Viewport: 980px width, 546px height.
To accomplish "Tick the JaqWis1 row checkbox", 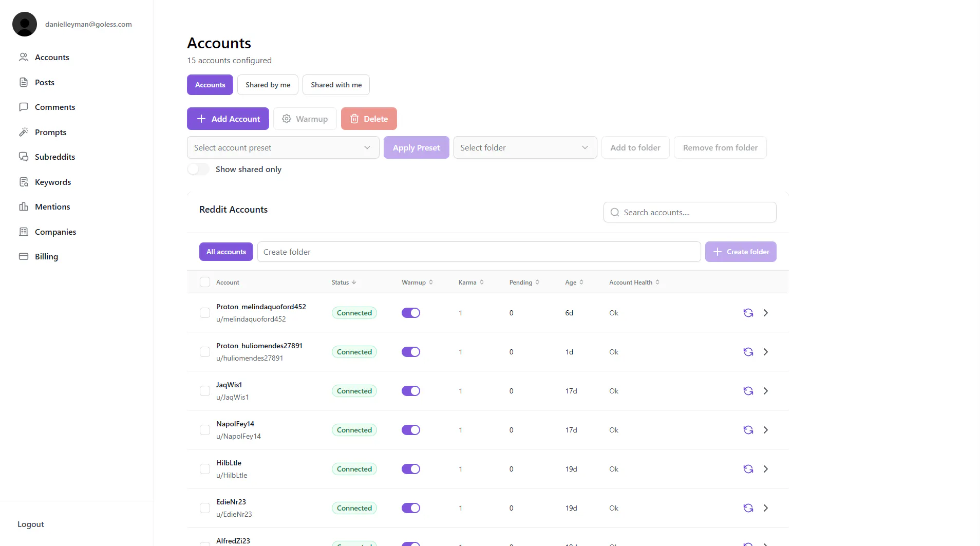I will click(205, 391).
